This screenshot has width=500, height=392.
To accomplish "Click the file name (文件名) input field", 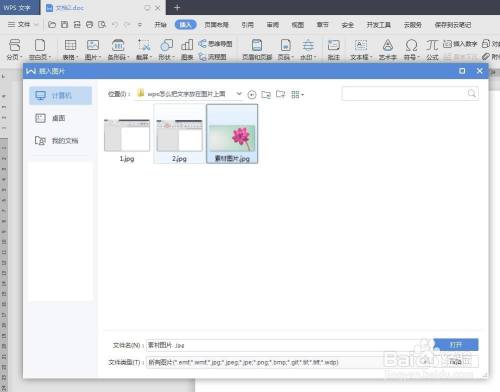I will pyautogui.click(x=289, y=345).
